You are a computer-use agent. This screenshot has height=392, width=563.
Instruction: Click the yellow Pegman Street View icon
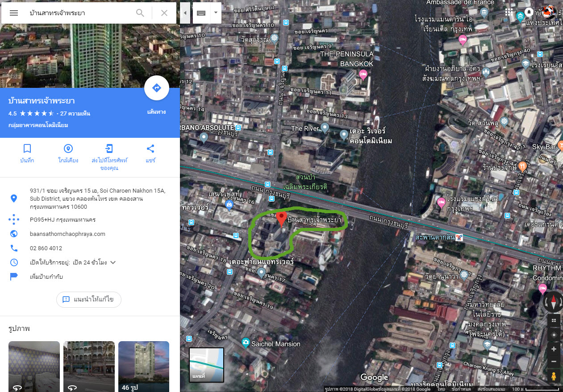click(x=554, y=376)
